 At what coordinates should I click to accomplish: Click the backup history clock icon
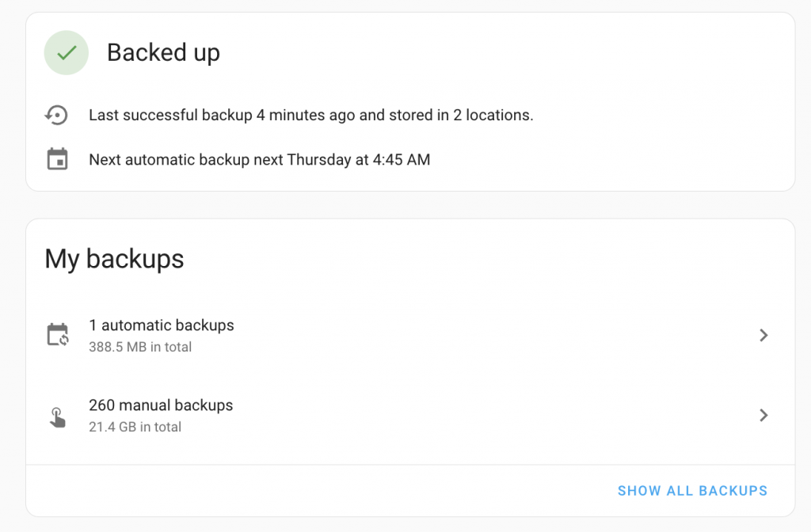pyautogui.click(x=56, y=116)
